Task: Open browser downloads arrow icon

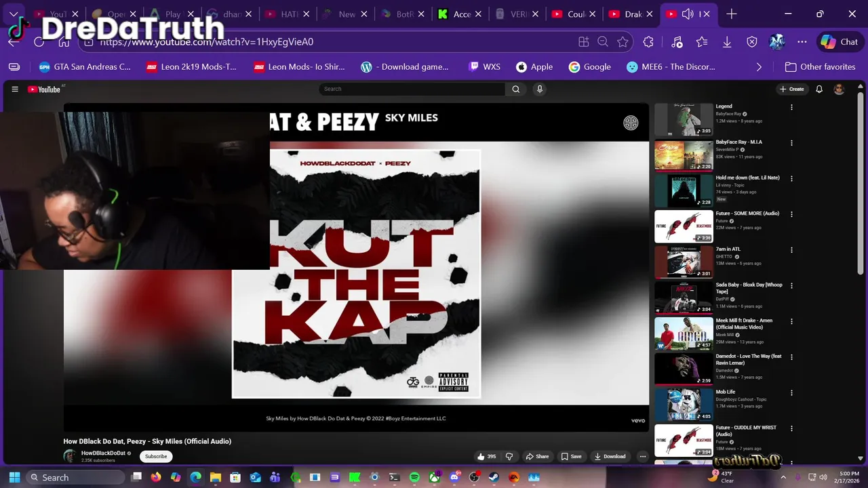Action: 727,42
